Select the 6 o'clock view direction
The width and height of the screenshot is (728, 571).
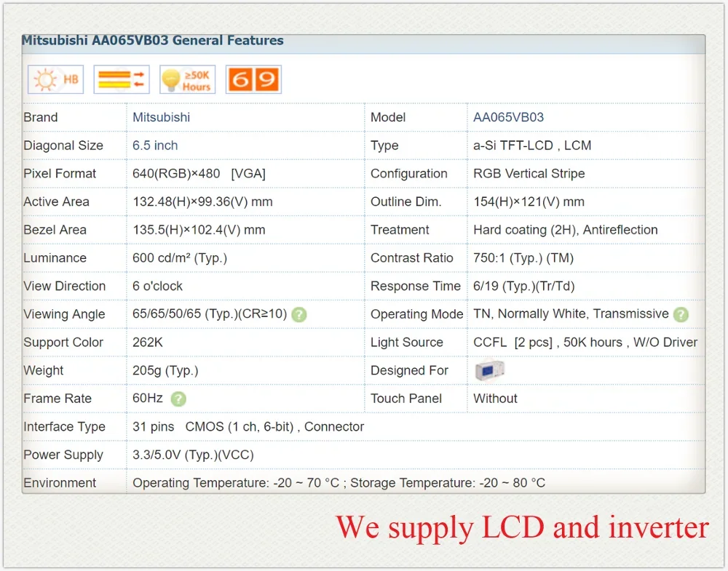coord(157,286)
